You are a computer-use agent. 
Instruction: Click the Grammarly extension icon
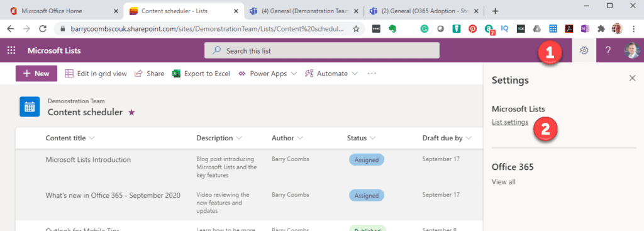[x=425, y=29]
